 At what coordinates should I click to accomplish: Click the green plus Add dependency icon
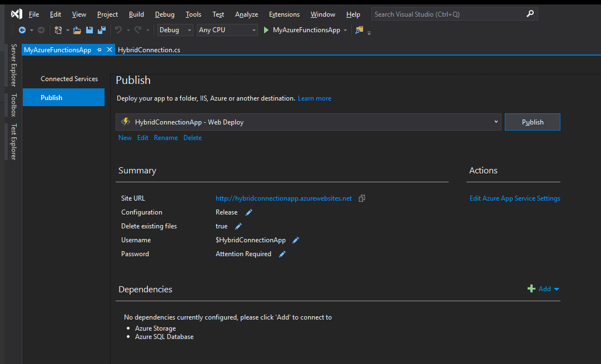(x=532, y=288)
